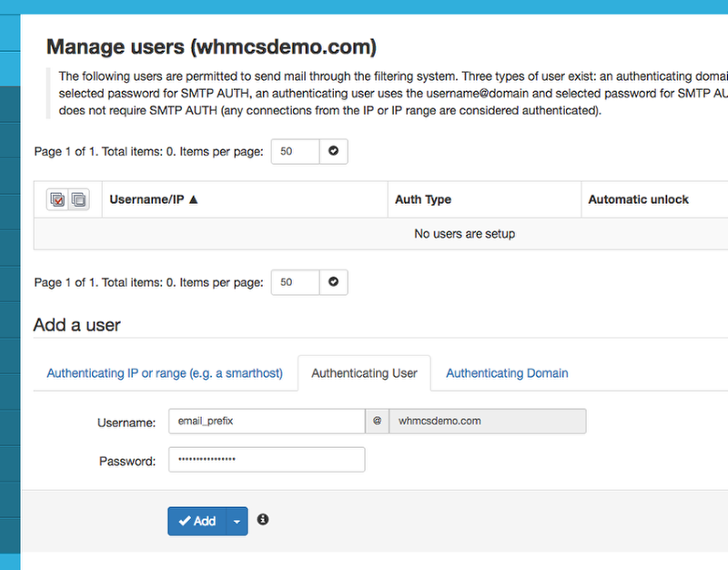Switch to Authenticating IP or range tab
The image size is (728, 570).
point(165,373)
